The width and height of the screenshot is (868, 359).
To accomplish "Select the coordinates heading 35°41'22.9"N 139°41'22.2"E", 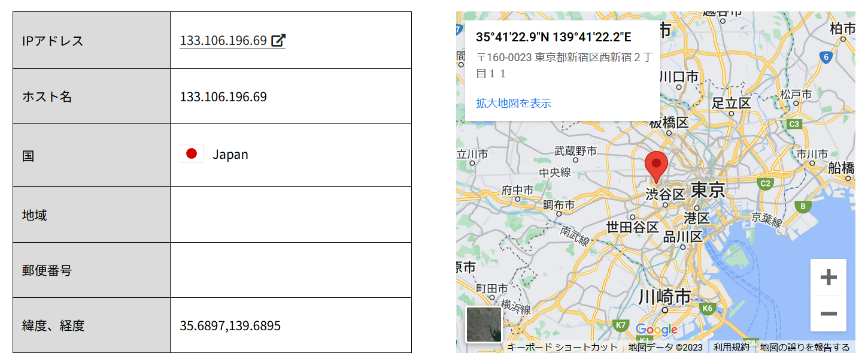I will [x=554, y=37].
